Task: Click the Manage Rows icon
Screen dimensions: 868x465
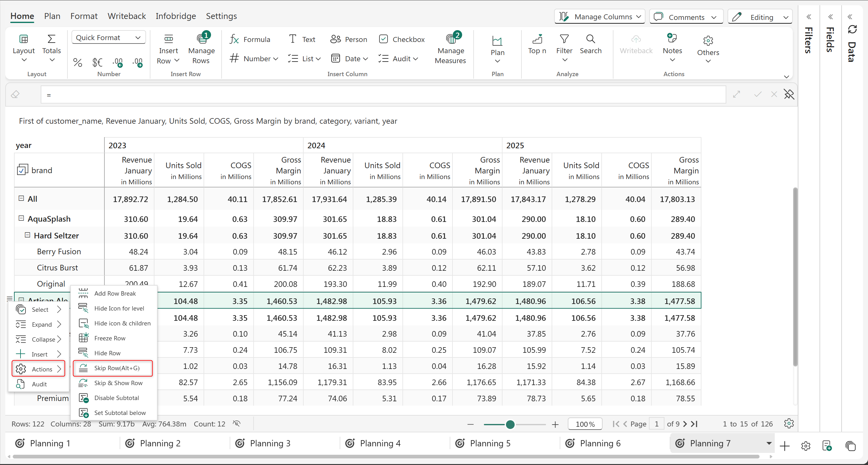Action: pyautogui.click(x=201, y=40)
